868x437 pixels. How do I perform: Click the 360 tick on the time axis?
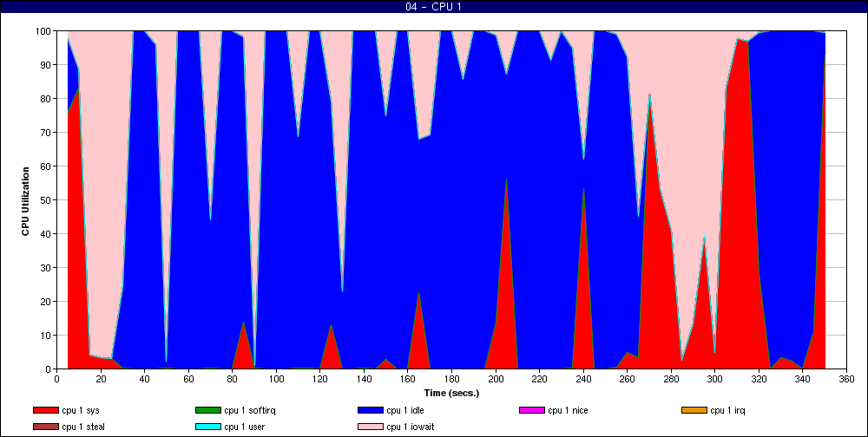846,379
